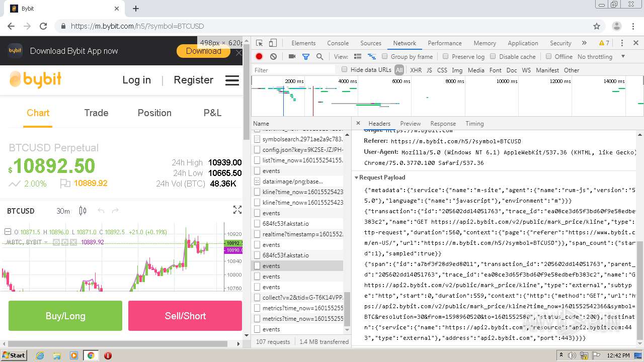Open the Preview tab of request

pos(411,124)
